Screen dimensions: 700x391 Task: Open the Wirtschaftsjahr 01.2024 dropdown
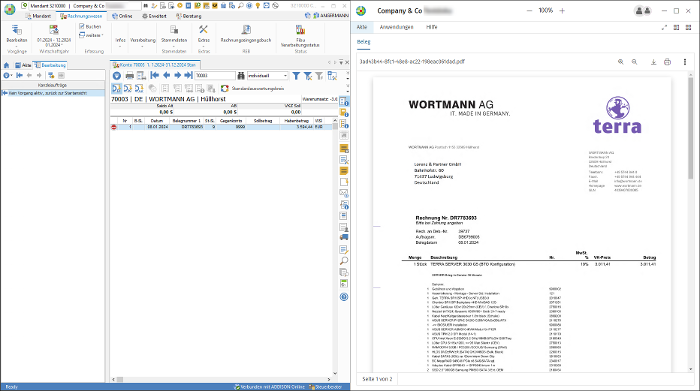click(x=54, y=42)
